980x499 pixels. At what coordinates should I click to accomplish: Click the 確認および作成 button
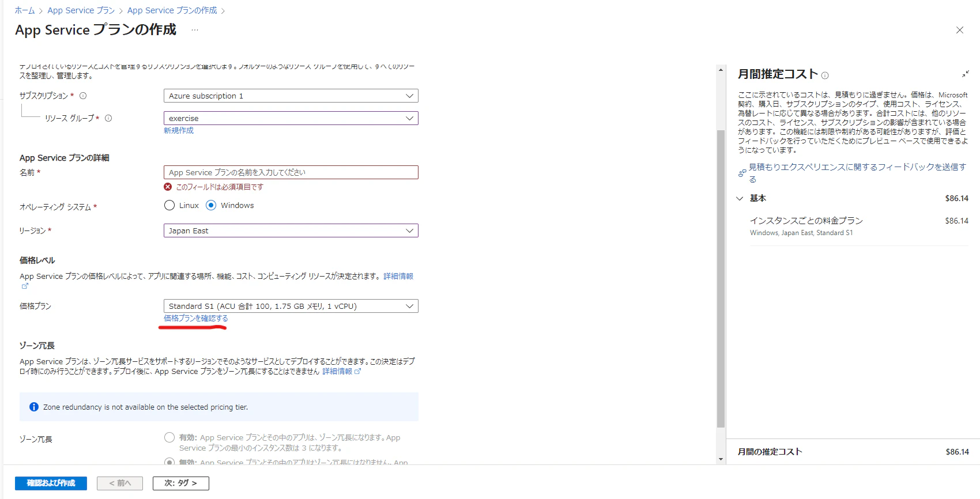[51, 483]
